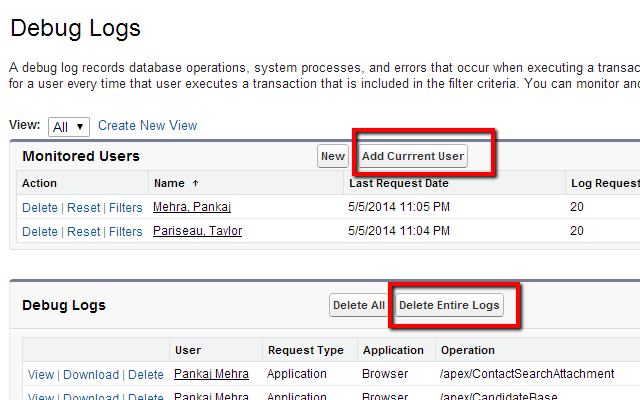Sort by the Last Request Date column

pyautogui.click(x=398, y=184)
